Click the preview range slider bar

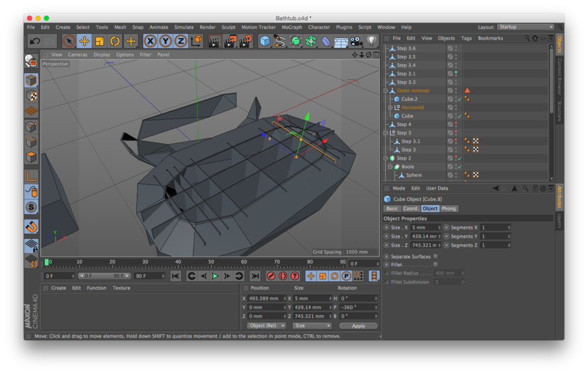pyautogui.click(x=105, y=276)
